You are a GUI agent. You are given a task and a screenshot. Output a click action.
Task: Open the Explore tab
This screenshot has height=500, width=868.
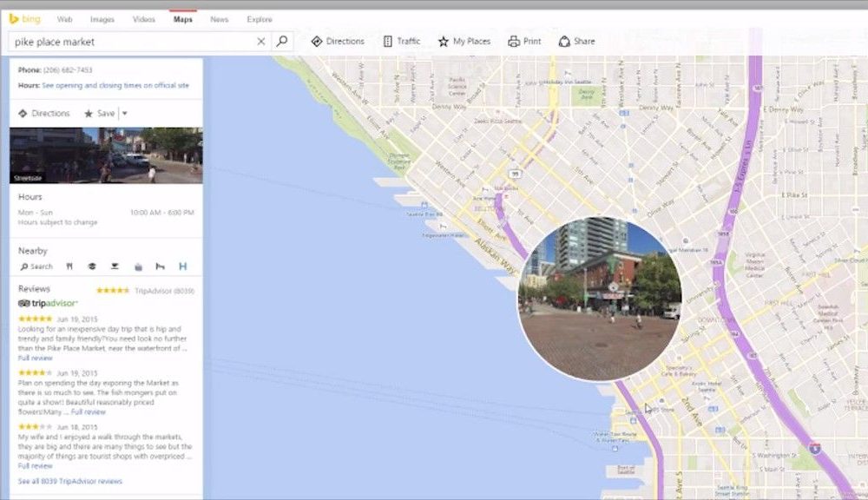(260, 19)
